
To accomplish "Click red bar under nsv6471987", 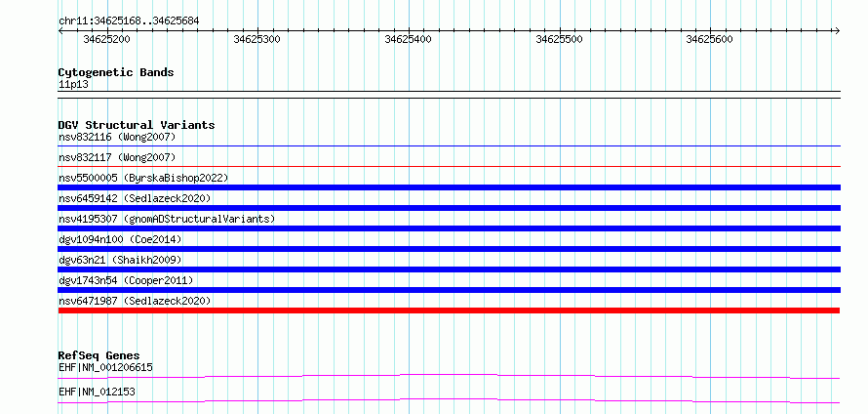I will 449,310.
